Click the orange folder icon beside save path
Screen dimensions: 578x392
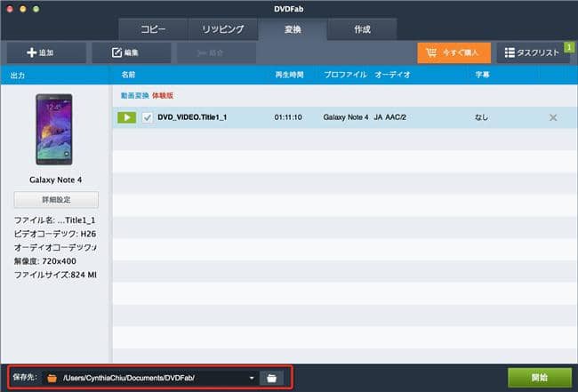(52, 378)
